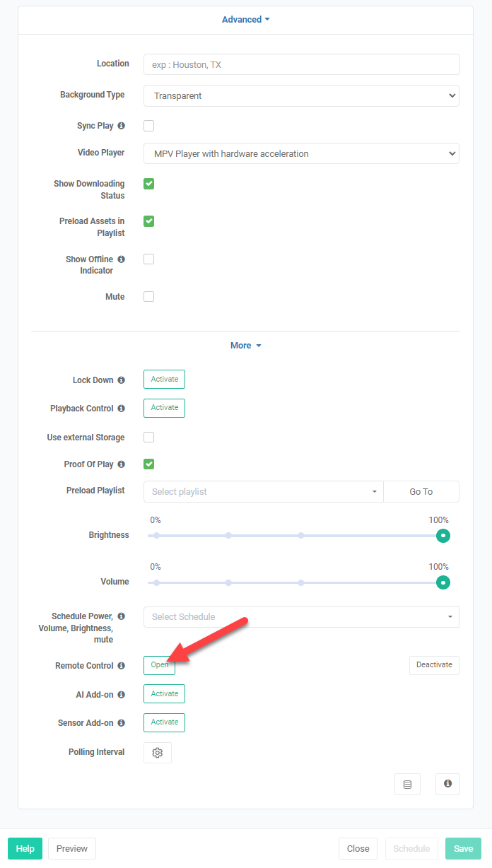
Task: Click the AI Add-on info icon
Action: (x=121, y=695)
